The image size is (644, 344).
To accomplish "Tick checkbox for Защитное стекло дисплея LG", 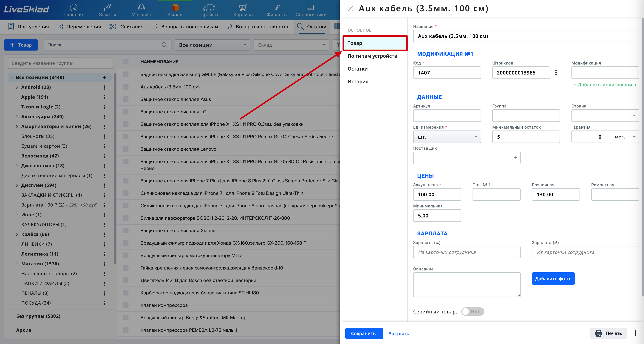I will [126, 112].
